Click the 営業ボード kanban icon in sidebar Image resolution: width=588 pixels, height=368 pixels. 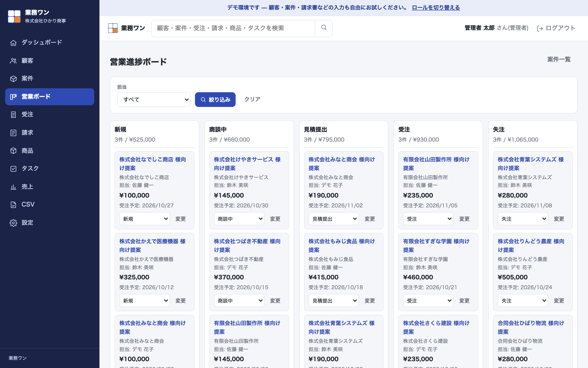(13, 97)
